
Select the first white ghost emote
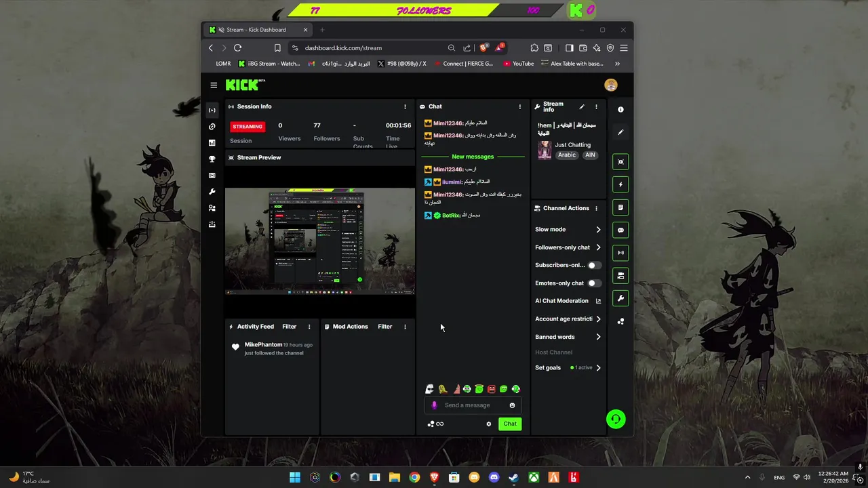click(429, 389)
